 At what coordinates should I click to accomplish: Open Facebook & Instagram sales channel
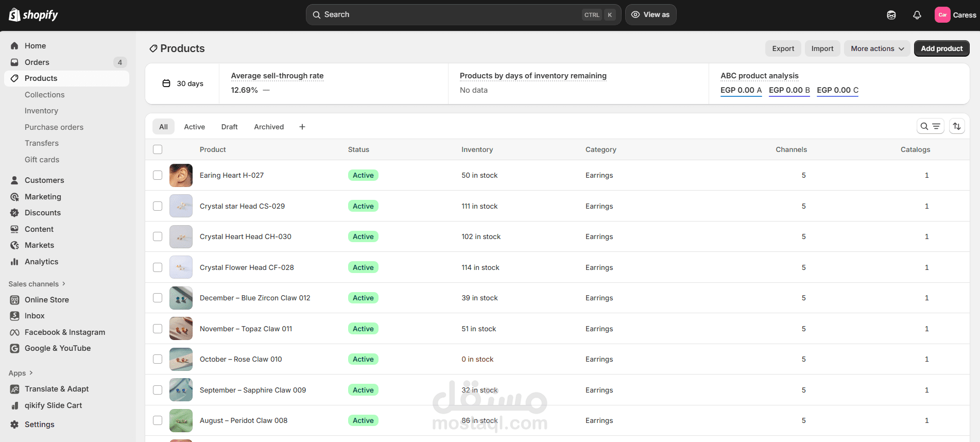tap(64, 332)
